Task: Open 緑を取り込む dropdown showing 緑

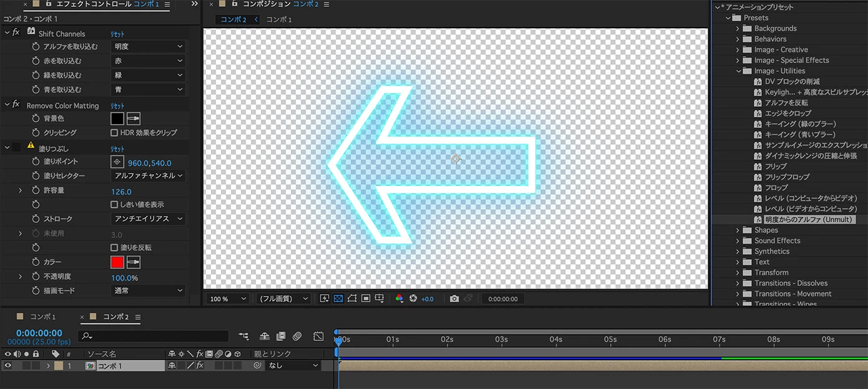Action: click(149, 76)
